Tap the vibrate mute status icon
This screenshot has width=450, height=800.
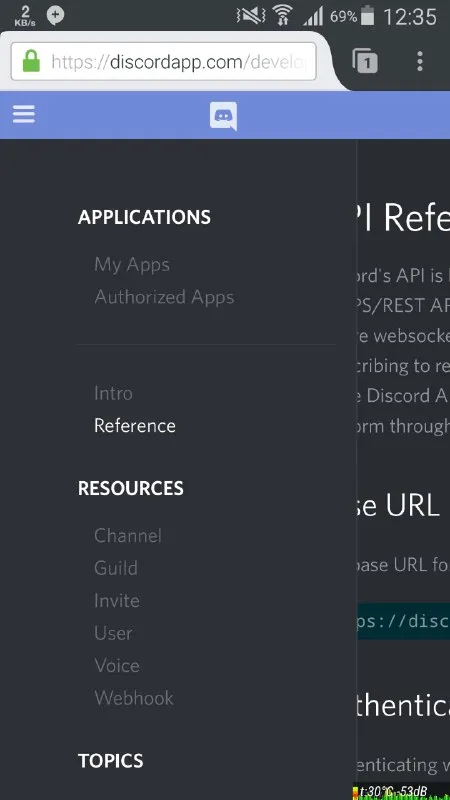click(251, 17)
